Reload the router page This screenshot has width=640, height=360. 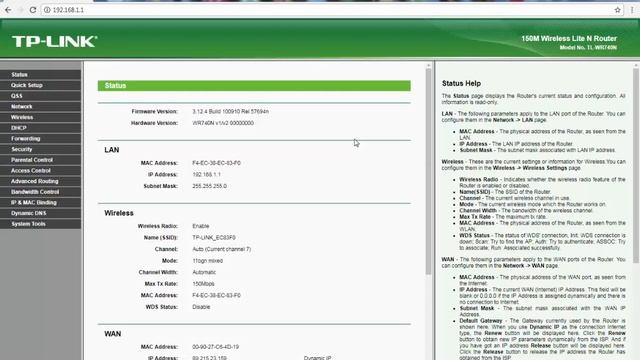(33, 10)
